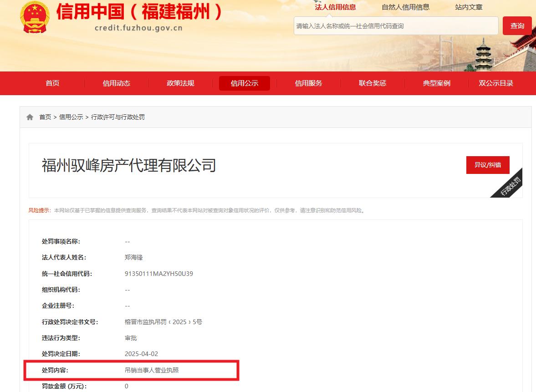
Task: Click the 信用公示 breadcrumb link
Action: [x=71, y=117]
